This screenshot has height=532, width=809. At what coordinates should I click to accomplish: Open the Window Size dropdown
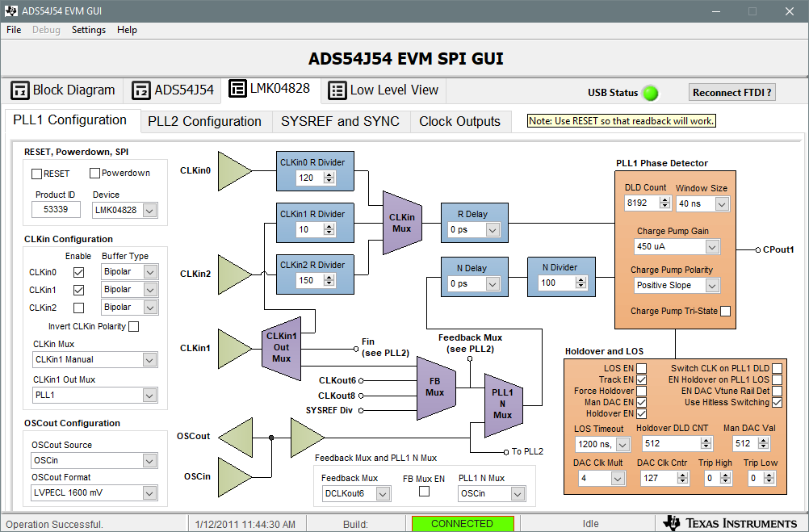722,203
